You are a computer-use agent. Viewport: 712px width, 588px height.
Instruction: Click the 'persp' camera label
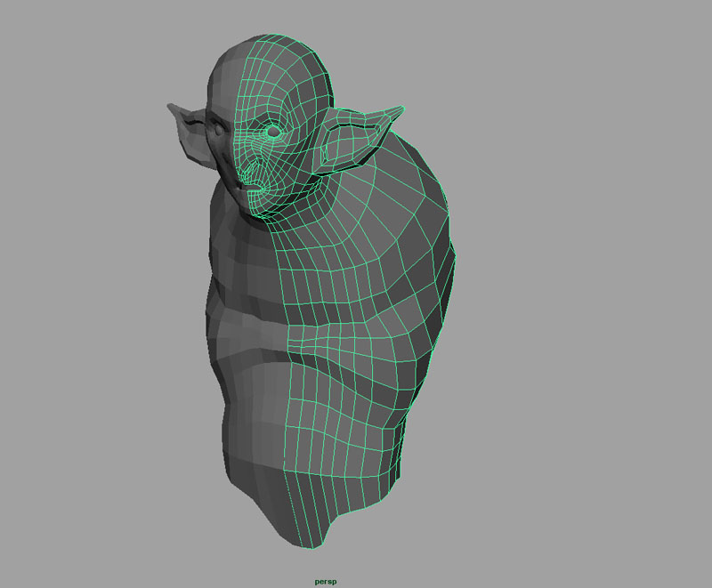click(326, 582)
